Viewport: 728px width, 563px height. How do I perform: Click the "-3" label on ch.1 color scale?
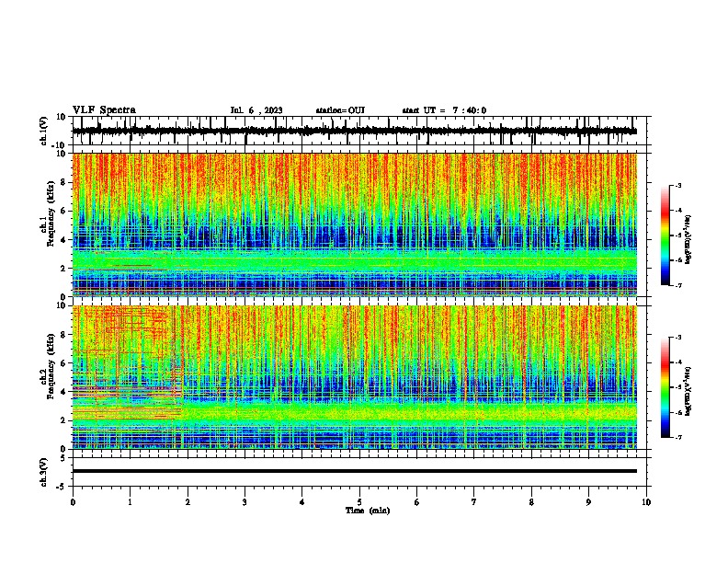pyautogui.click(x=677, y=185)
